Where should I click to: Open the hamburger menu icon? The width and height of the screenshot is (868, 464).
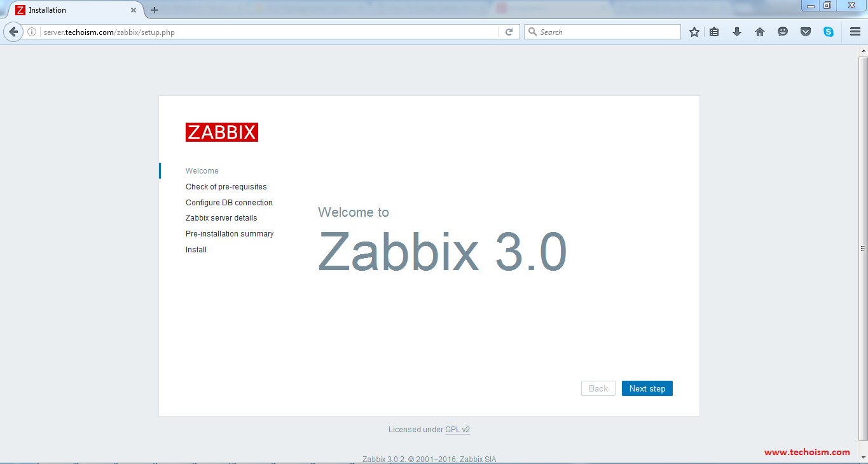click(855, 32)
